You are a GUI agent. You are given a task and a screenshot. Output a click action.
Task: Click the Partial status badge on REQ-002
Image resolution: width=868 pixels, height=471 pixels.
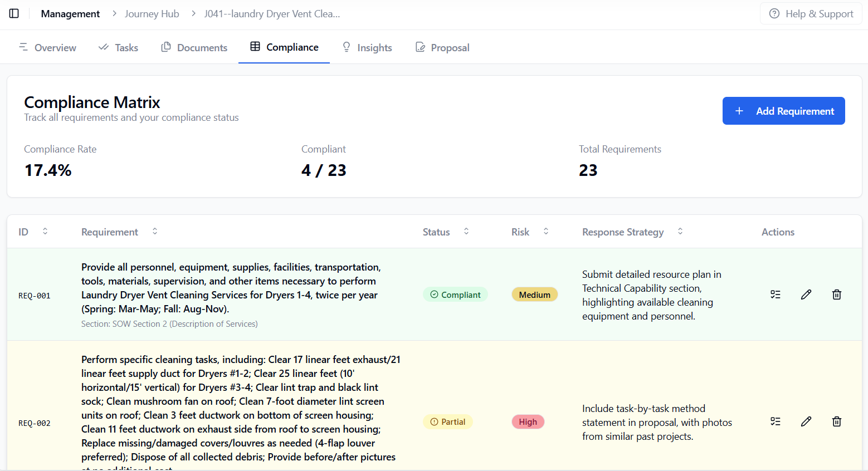pyautogui.click(x=448, y=421)
